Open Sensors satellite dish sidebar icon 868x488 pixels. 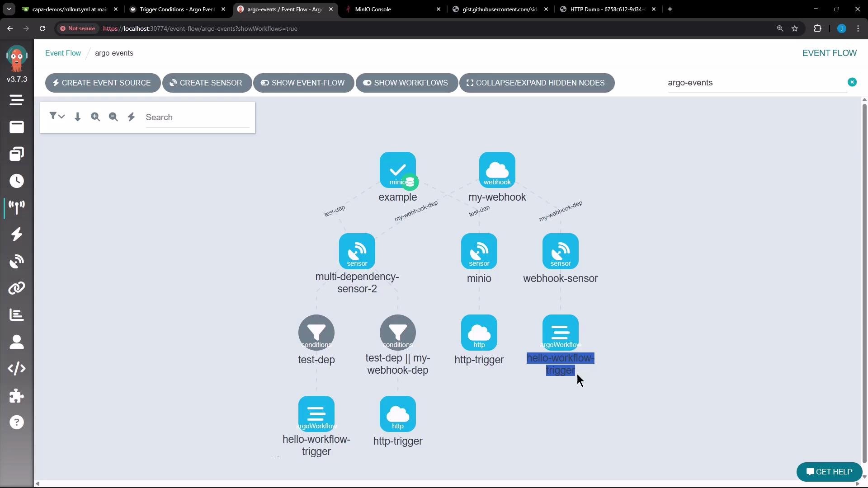(x=17, y=261)
